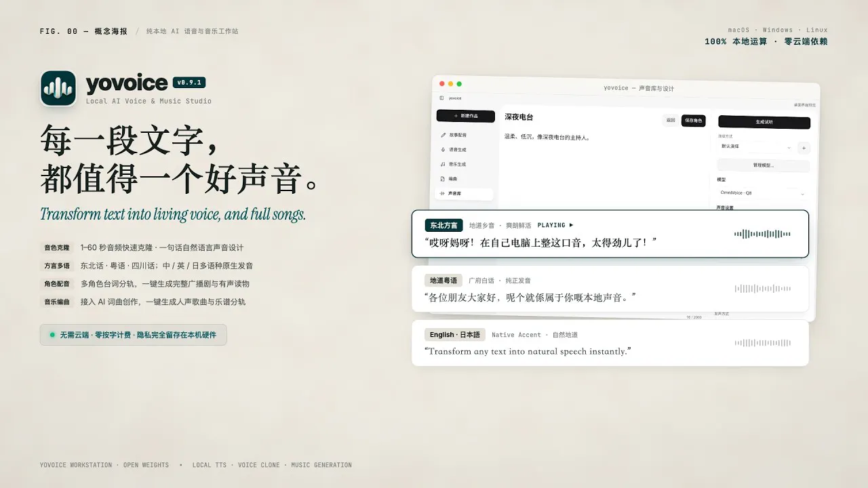Viewport: 868px width, 488px height.
Task: Click the 音乐编曲 feature label
Action: (57, 302)
